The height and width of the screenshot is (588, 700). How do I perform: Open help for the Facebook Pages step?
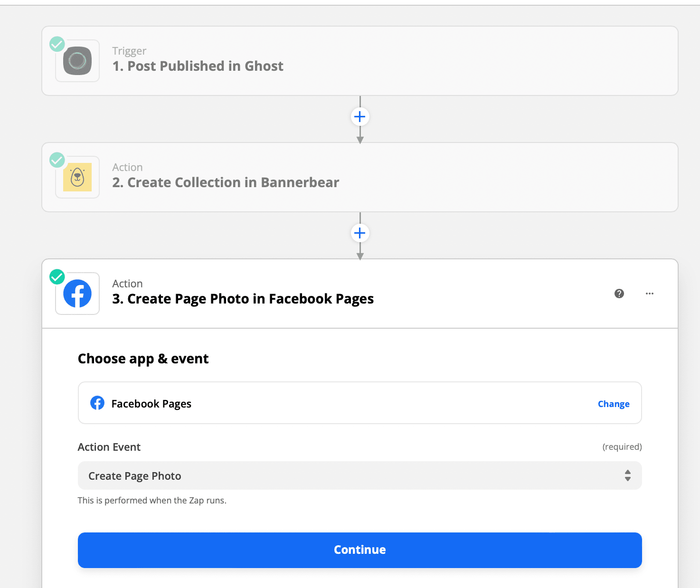[x=619, y=294]
